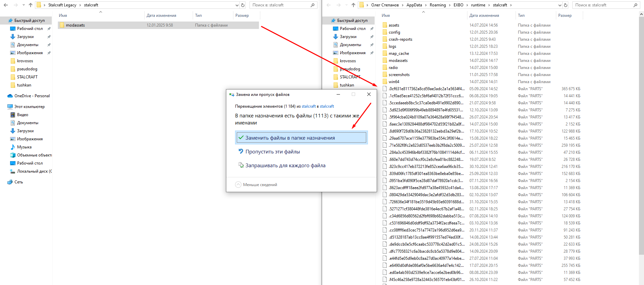
Task: Go back in left Explorer window
Action: (x=6, y=5)
